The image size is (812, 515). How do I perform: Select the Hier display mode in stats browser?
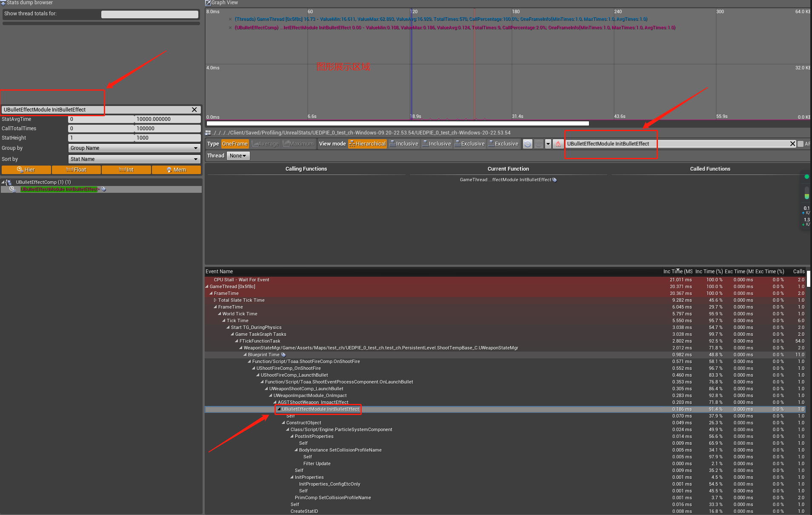(26, 169)
